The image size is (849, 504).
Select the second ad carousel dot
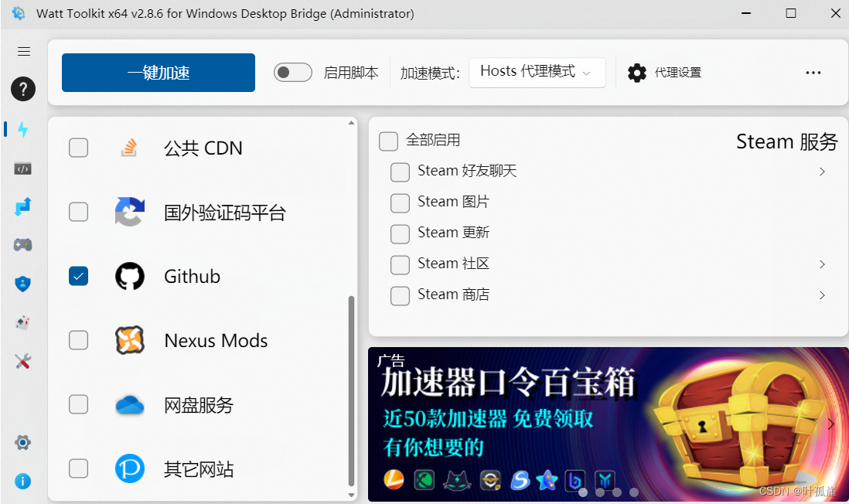tap(600, 492)
